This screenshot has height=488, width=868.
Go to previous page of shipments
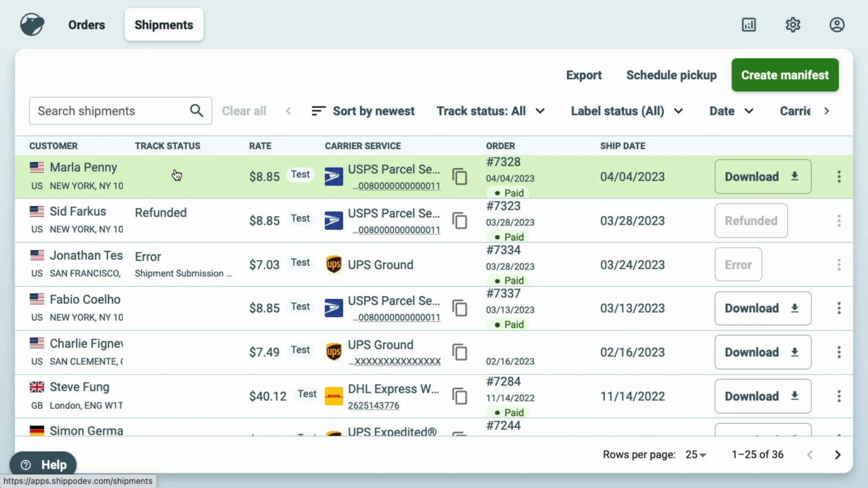pyautogui.click(x=810, y=455)
